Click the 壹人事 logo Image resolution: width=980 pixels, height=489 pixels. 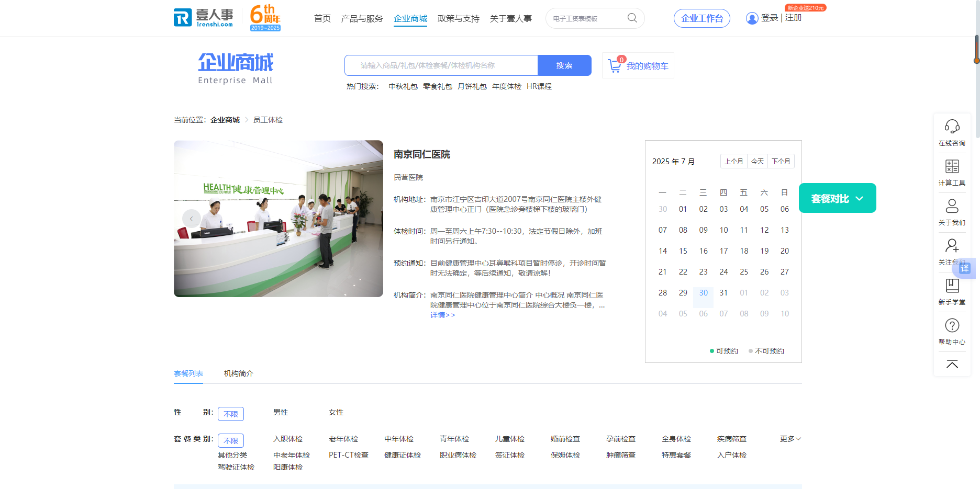(x=204, y=17)
